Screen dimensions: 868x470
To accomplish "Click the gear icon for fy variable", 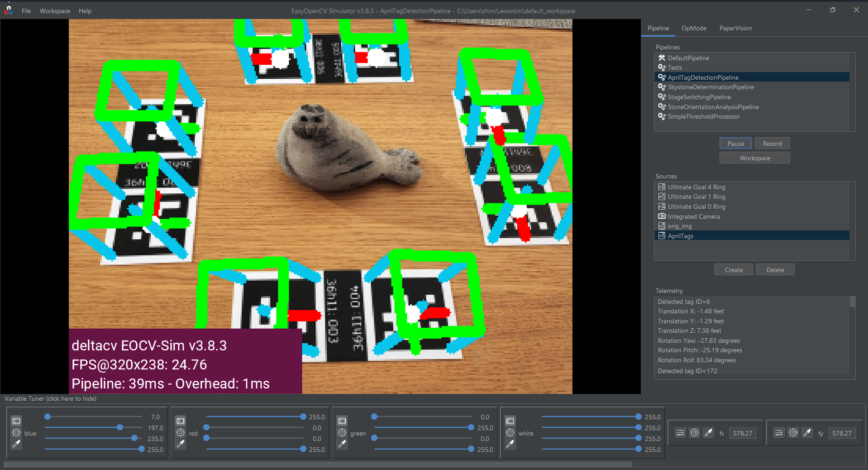I will 793,433.
